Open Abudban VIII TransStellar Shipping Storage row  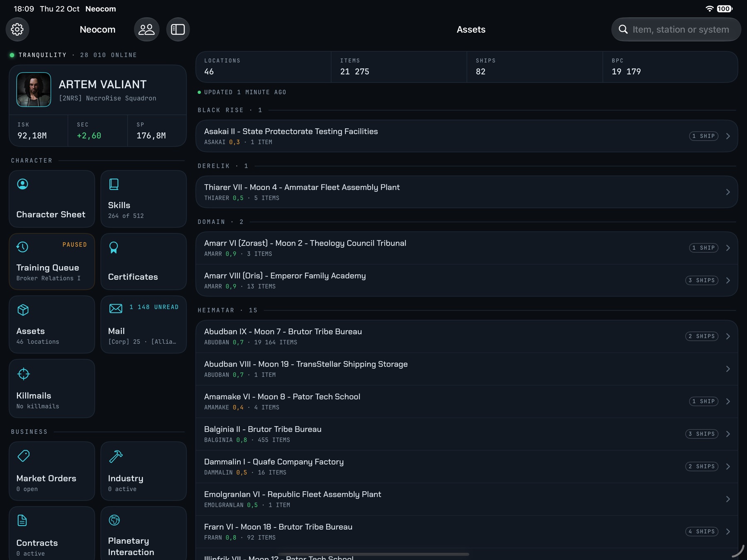pos(467,369)
